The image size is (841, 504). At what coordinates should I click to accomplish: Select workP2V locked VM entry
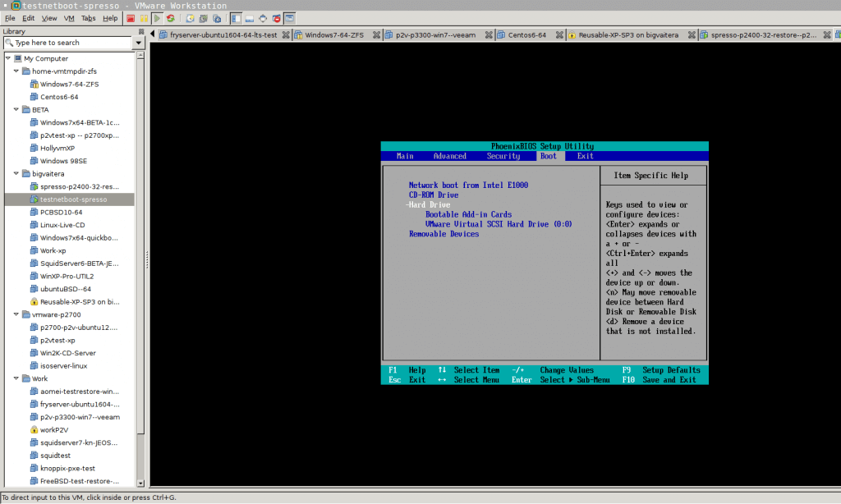pos(53,430)
